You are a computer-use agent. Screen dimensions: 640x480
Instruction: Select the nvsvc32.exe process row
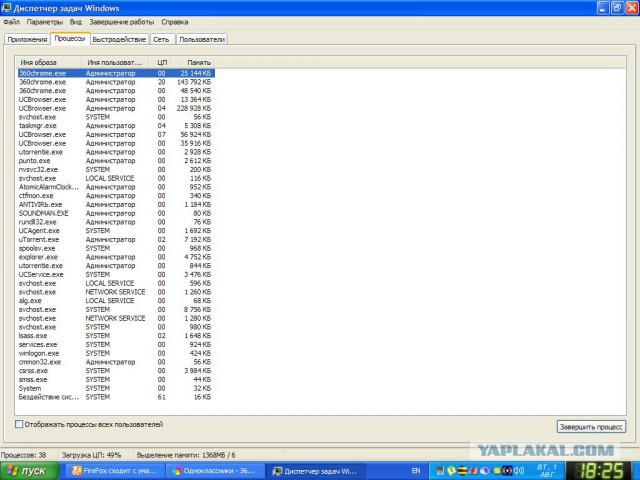tap(116, 169)
